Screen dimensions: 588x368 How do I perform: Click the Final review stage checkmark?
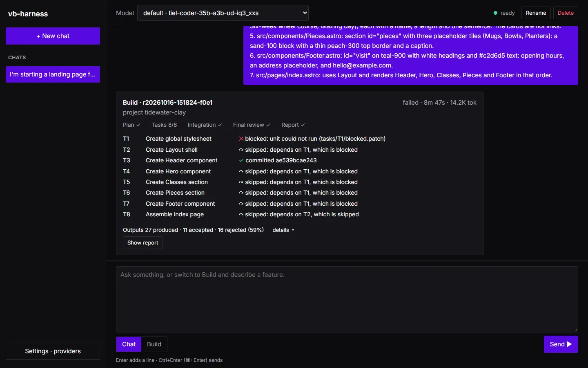point(268,125)
